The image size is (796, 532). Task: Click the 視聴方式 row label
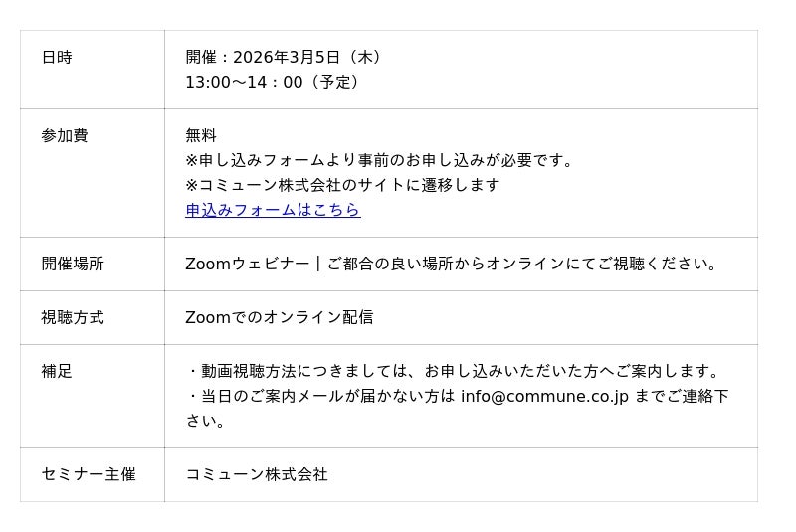coord(73,318)
